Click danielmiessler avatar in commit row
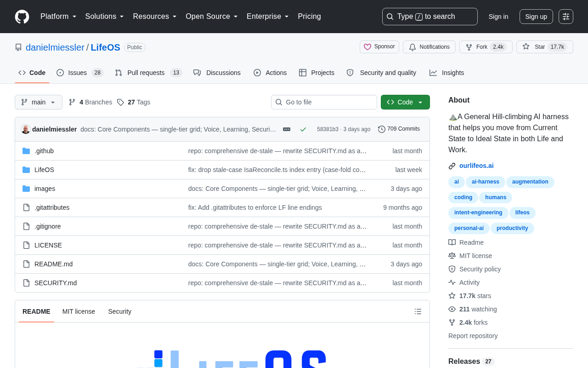Viewport: 588px width, 368px height. 26,129
